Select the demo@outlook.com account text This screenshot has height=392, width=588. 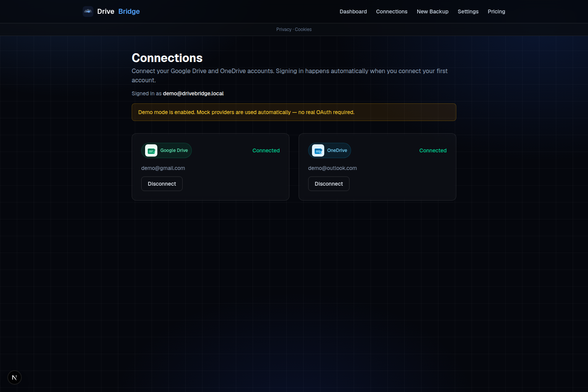[x=332, y=168]
